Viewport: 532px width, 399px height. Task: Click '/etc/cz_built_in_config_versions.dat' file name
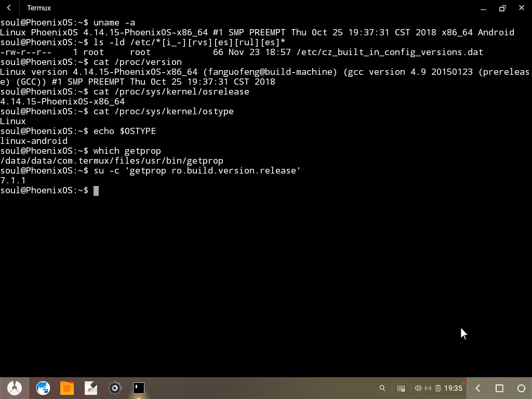(x=390, y=52)
